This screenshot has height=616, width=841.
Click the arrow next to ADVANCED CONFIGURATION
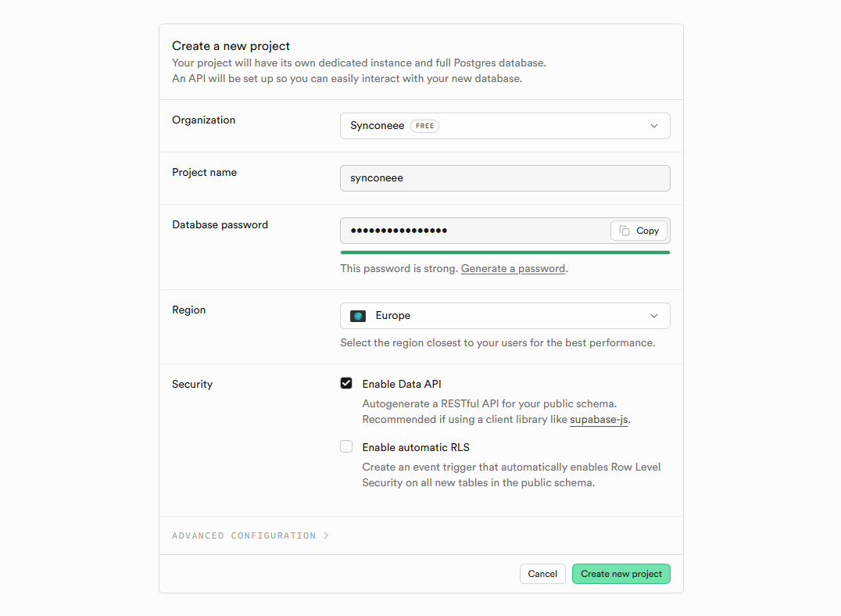[x=326, y=535]
